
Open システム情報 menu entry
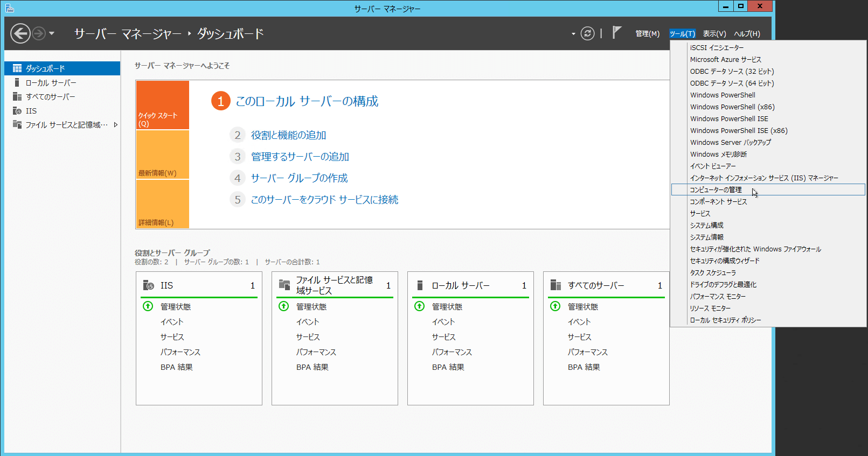tap(768, 237)
